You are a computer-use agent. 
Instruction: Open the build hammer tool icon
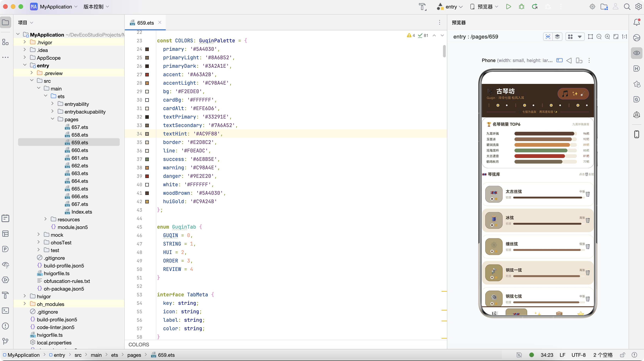[422, 7]
